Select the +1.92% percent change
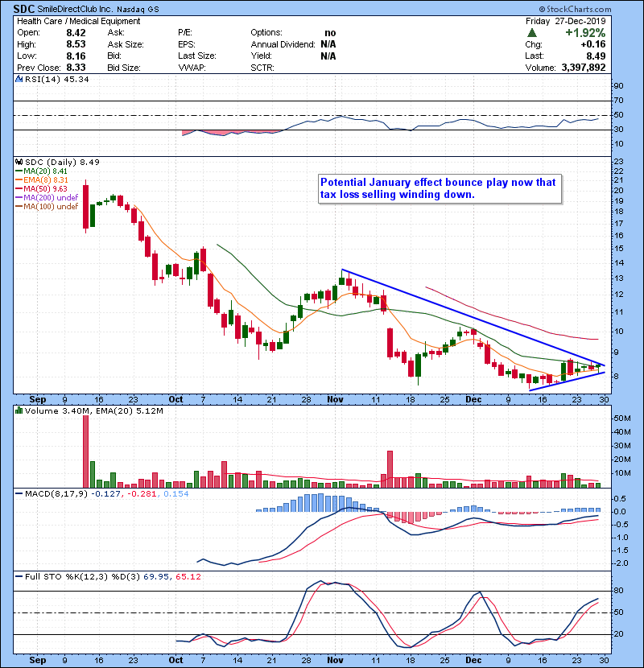644x668 pixels. pyautogui.click(x=585, y=33)
